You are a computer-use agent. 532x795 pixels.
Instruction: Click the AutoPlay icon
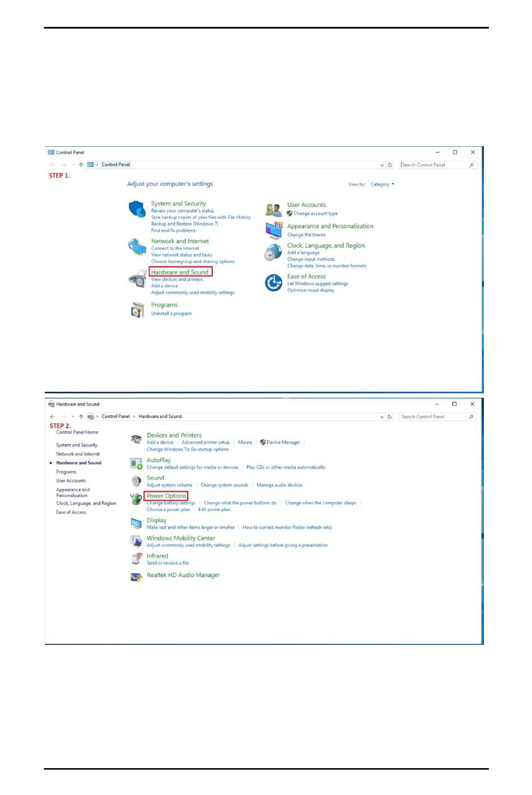[x=136, y=463]
